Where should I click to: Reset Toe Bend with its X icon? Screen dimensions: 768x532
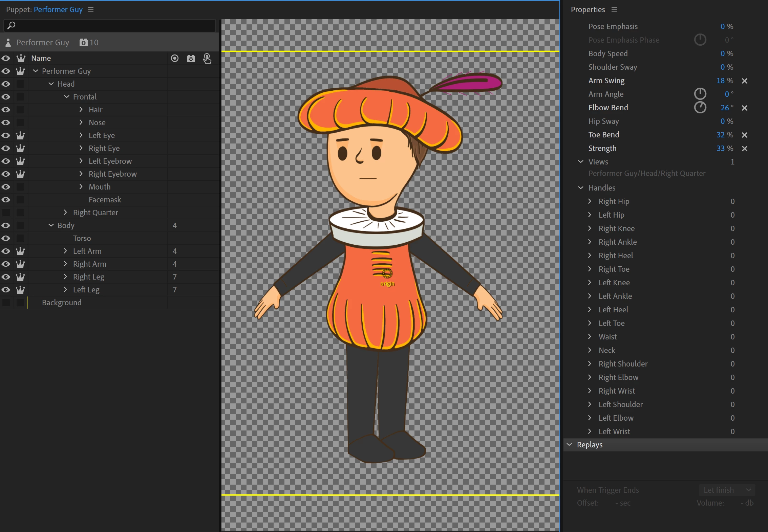744,135
